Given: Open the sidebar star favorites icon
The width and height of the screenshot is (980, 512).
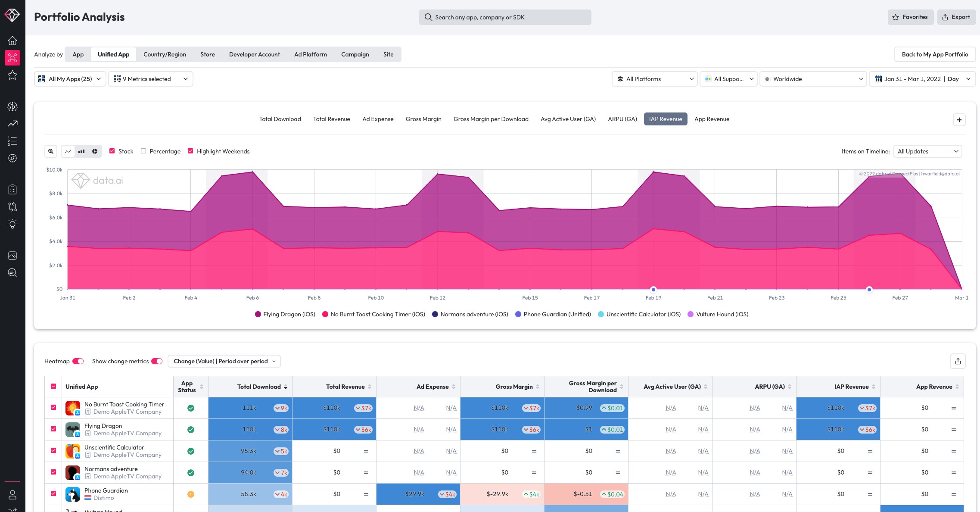Looking at the screenshot, I should tap(12, 75).
